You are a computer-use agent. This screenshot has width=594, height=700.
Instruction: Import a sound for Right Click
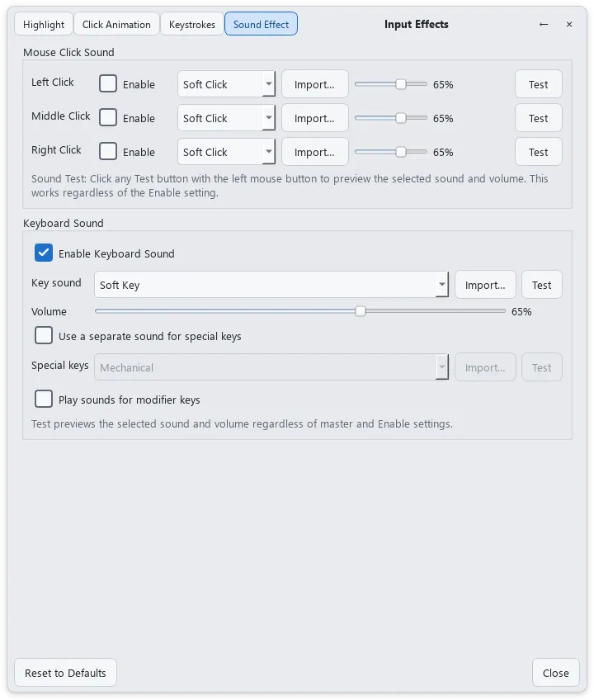pyautogui.click(x=314, y=152)
